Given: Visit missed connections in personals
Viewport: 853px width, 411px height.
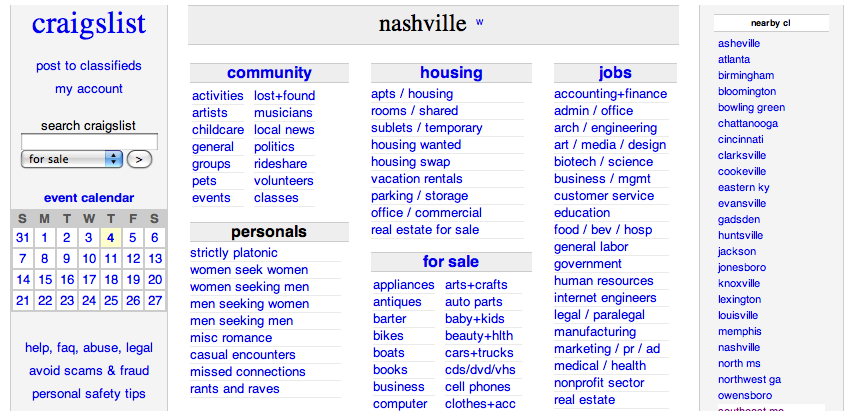Looking at the screenshot, I should coord(248,372).
